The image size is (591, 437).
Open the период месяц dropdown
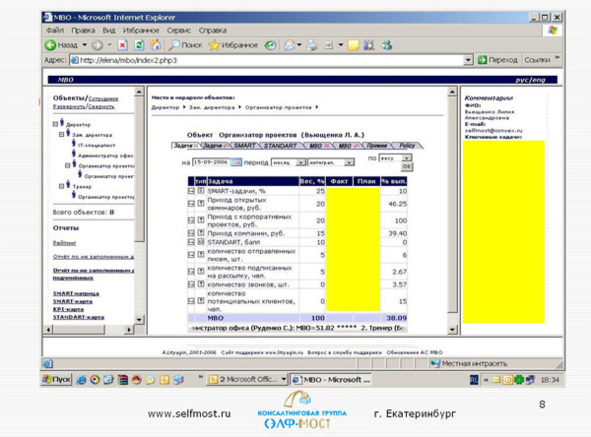coord(288,163)
